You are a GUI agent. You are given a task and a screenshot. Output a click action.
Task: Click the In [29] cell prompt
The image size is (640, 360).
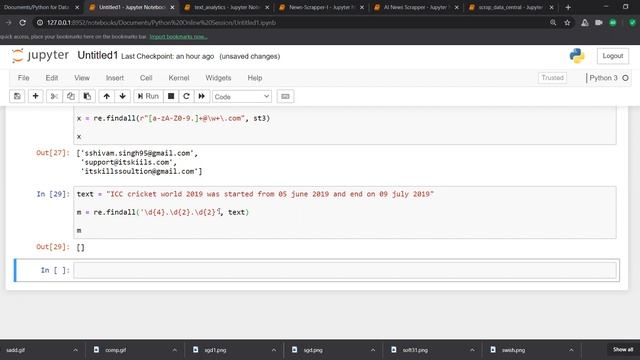point(53,194)
